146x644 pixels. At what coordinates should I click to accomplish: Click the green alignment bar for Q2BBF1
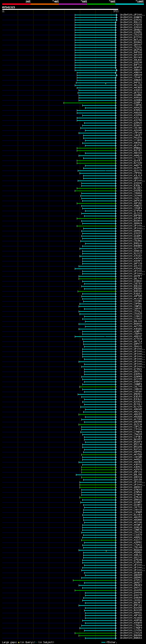(x=90, y=103)
